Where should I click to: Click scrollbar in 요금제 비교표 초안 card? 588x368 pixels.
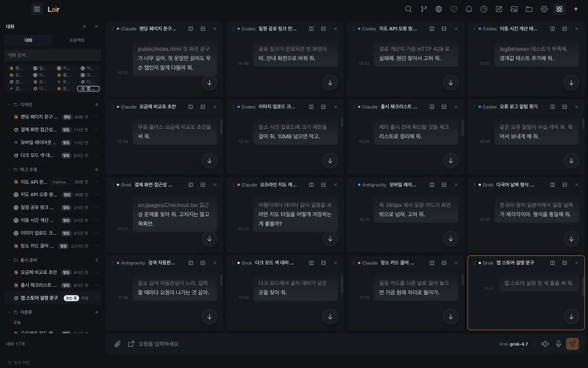[221, 127]
